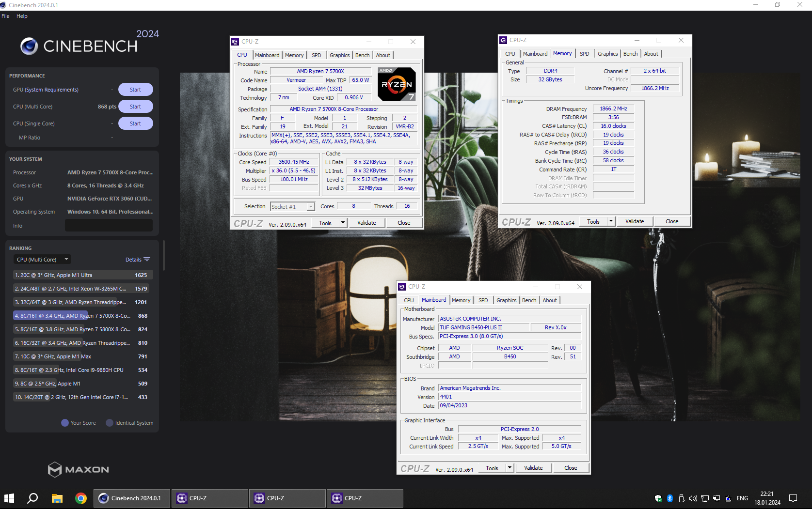Select Graphics tab in CPU window
Viewport: 812px width, 509px height.
coord(339,55)
